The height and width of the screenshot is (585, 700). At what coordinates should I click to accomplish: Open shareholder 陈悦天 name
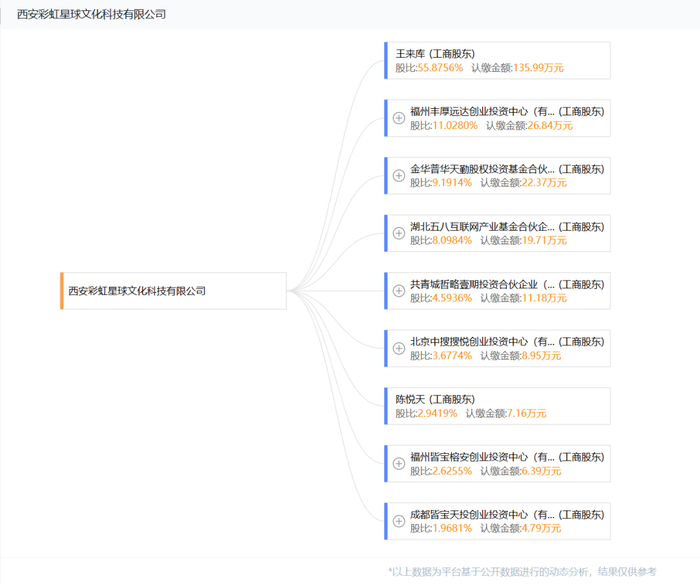(410, 399)
